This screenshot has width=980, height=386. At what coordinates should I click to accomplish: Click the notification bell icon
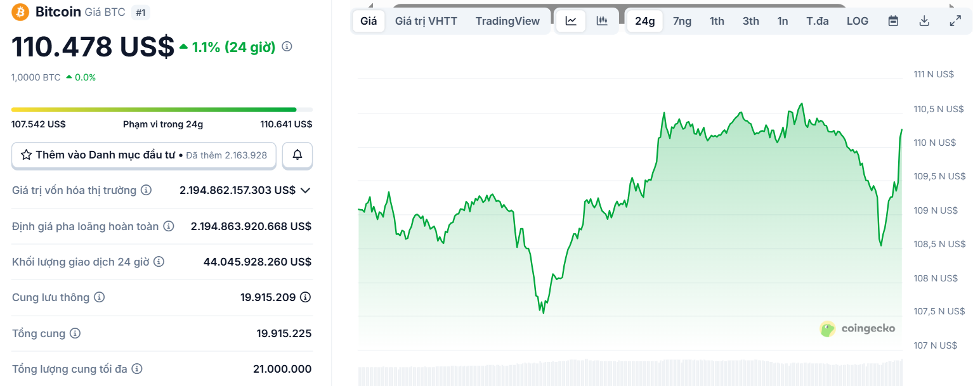[x=297, y=155]
